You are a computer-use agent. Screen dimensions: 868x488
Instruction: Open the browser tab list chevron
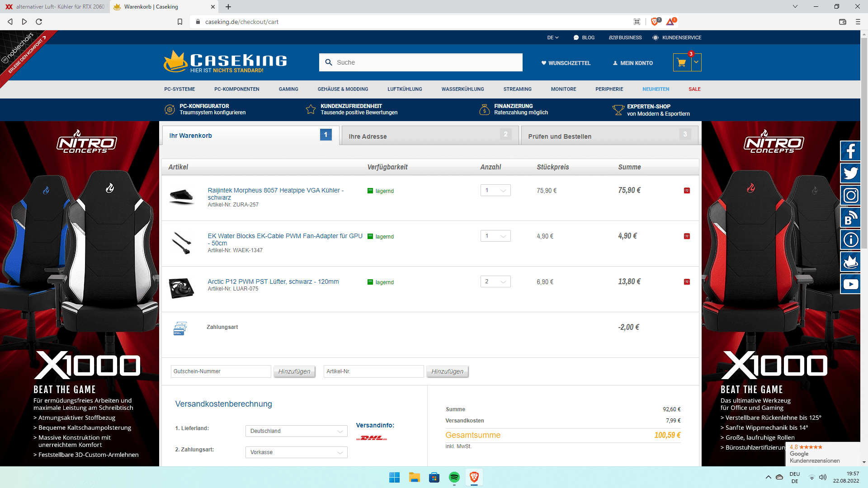795,6
